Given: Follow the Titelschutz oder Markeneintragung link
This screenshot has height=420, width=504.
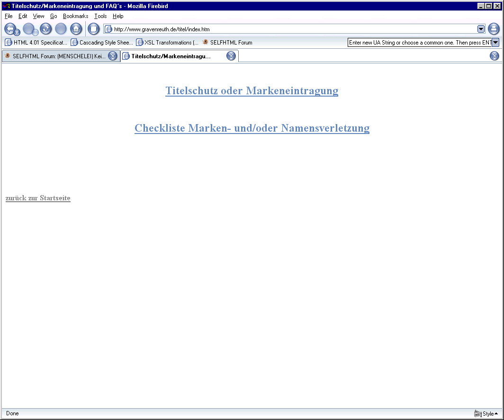Looking at the screenshot, I should pos(252,90).
